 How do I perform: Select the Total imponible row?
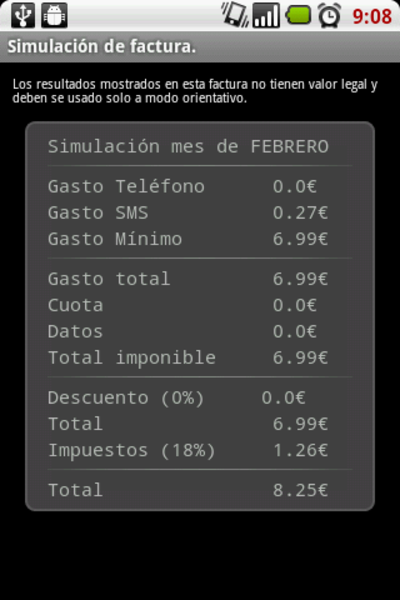click(x=188, y=358)
